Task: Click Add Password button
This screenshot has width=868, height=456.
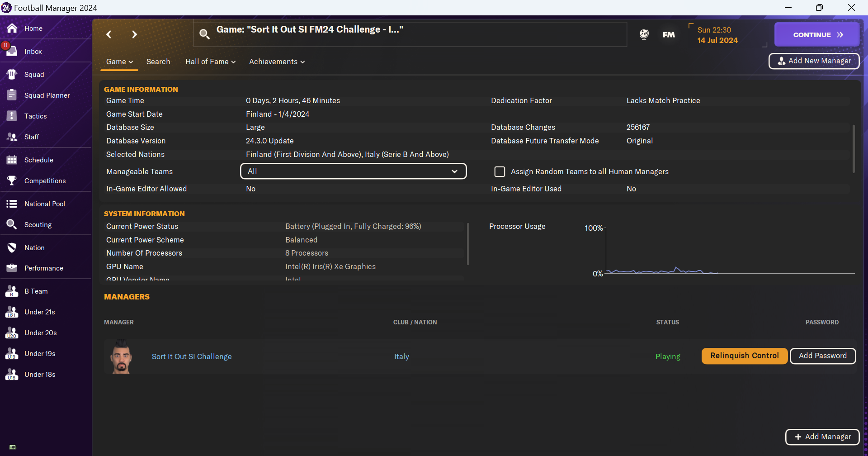Action: (823, 356)
